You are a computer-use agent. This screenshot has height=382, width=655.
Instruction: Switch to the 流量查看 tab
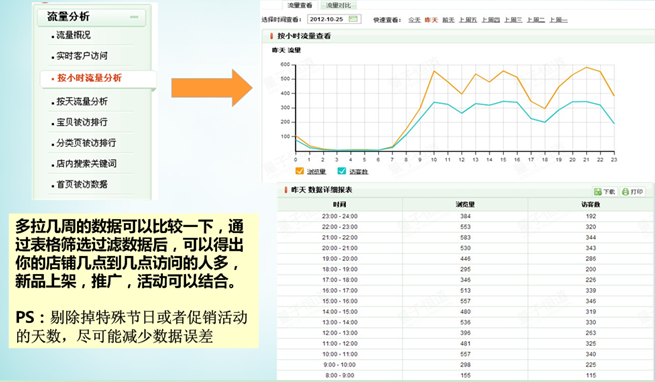(x=300, y=5)
